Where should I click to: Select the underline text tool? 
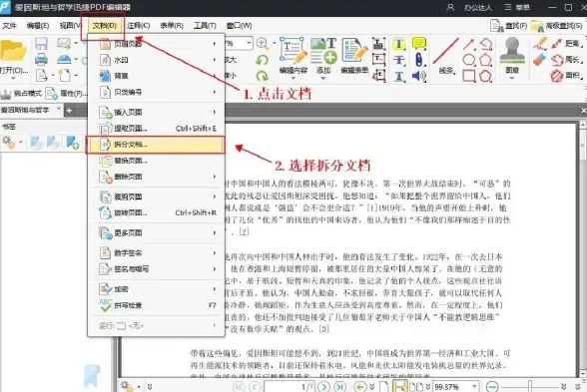tap(399, 76)
